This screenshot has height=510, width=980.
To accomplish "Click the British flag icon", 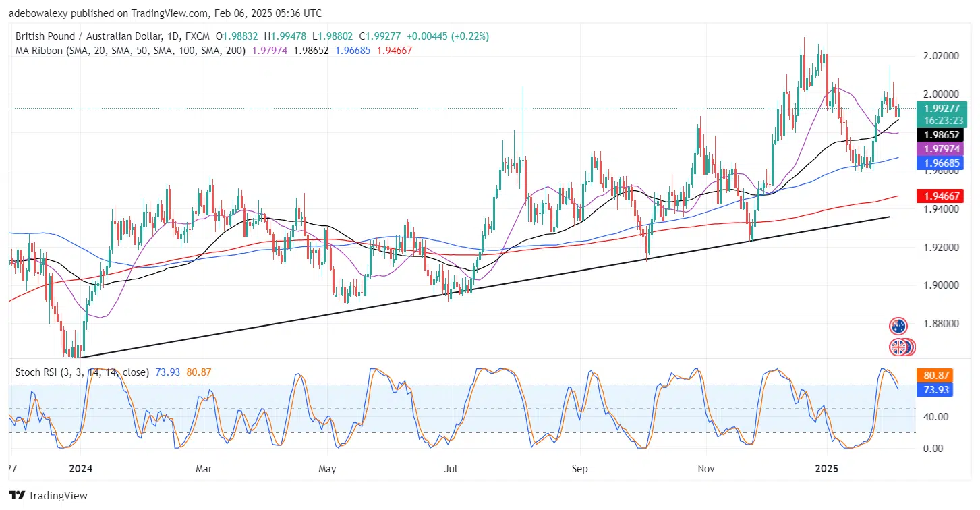I will (x=898, y=347).
